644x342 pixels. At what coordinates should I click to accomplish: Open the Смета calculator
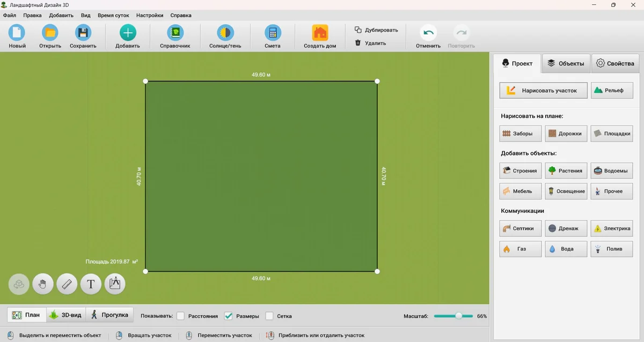[273, 33]
